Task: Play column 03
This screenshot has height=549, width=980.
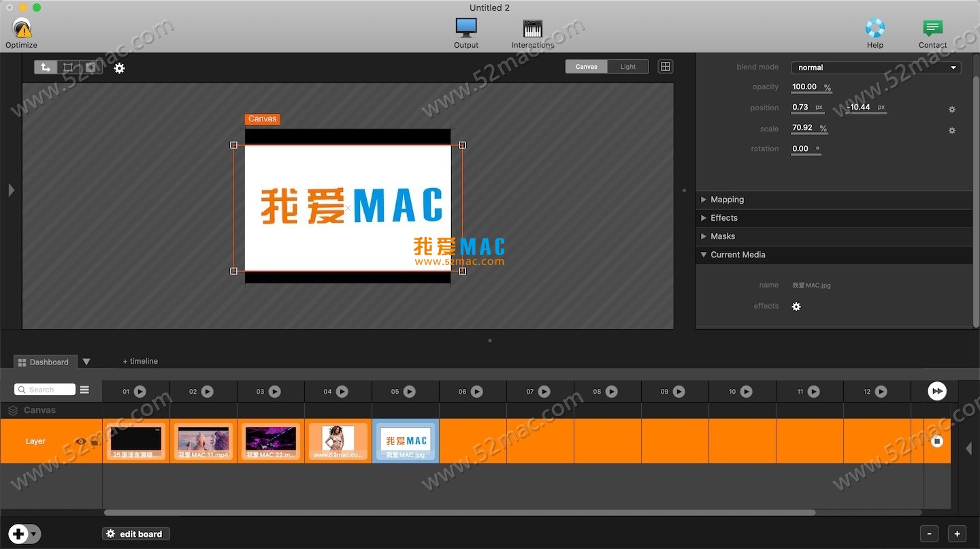Action: 274,392
